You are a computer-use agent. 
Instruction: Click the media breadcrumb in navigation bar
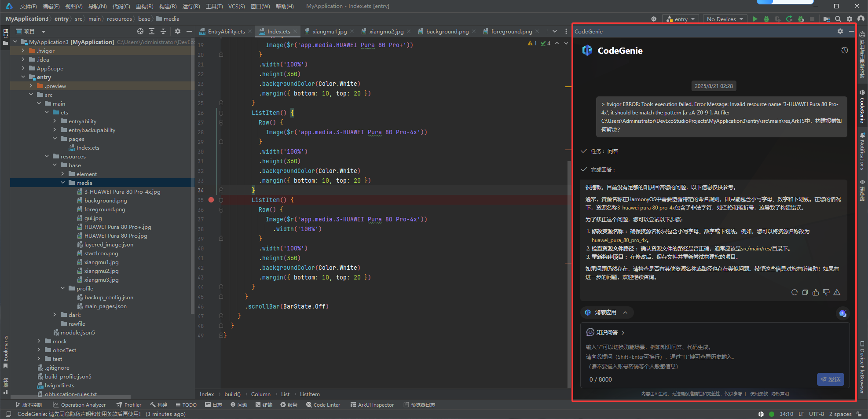pos(168,19)
